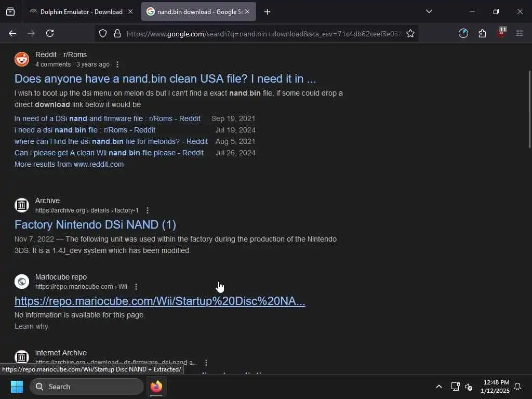Screen dimensions: 532x399
Task: Open the Windows Start menu
Action: click(17, 387)
